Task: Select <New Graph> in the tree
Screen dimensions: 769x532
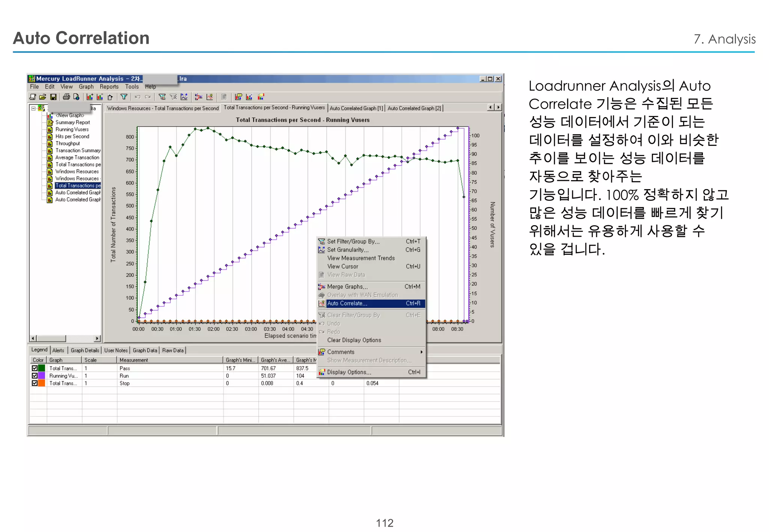Action: click(70, 116)
